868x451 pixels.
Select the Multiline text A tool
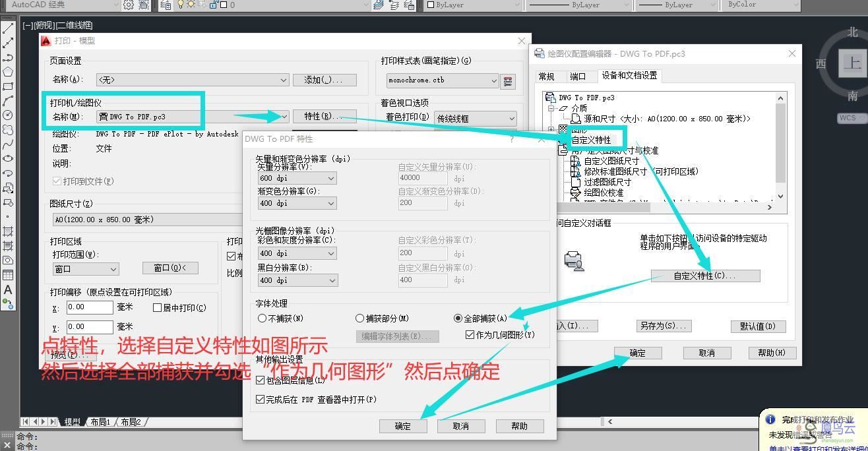pos(8,289)
